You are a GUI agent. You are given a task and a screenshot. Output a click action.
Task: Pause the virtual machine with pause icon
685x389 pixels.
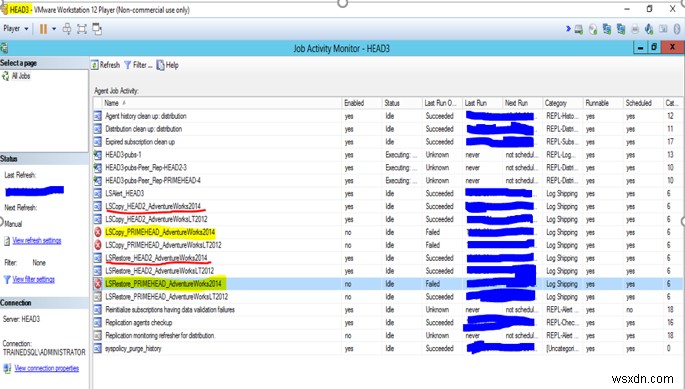coord(43,29)
